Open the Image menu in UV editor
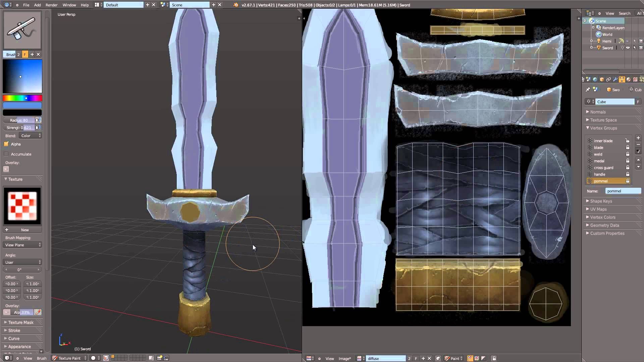The height and width of the screenshot is (362, 644). (x=344, y=358)
